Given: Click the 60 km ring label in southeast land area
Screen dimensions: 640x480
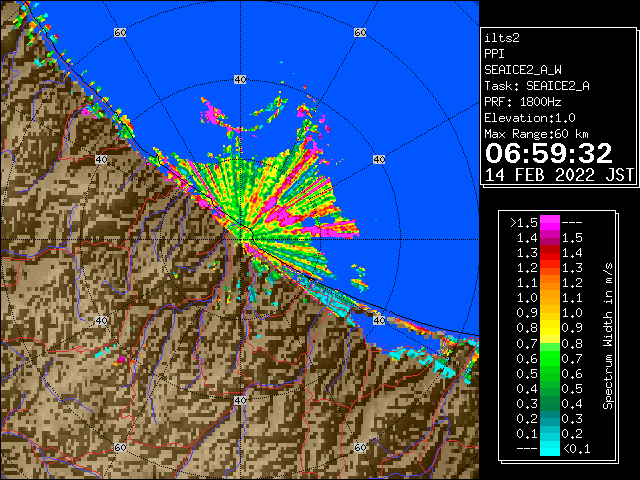Looking at the screenshot, I should [x=360, y=447].
